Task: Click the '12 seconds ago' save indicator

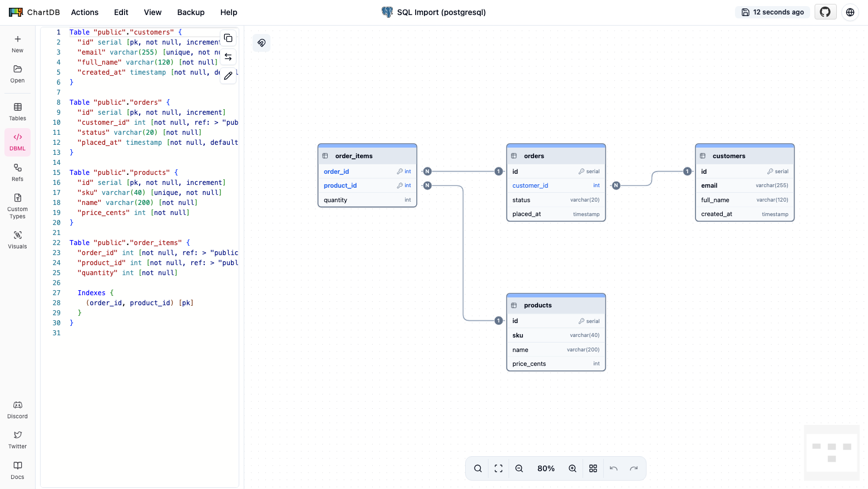Action: point(773,12)
